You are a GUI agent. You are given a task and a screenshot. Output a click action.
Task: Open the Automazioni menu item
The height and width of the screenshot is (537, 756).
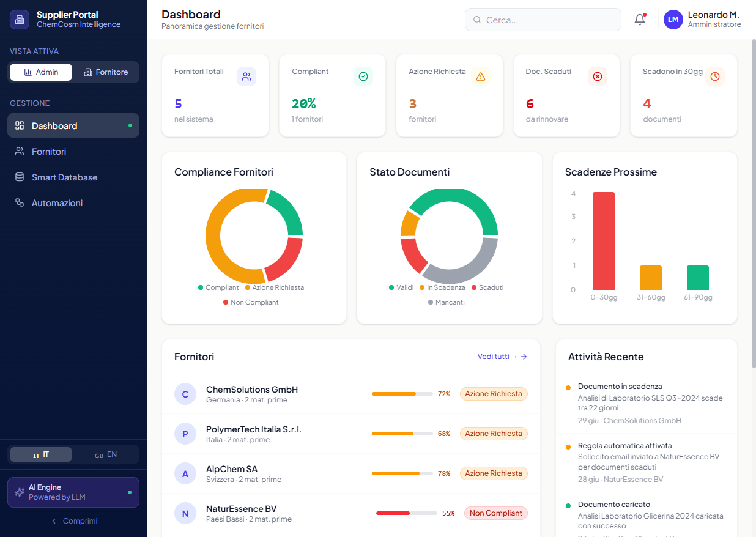(x=73, y=202)
